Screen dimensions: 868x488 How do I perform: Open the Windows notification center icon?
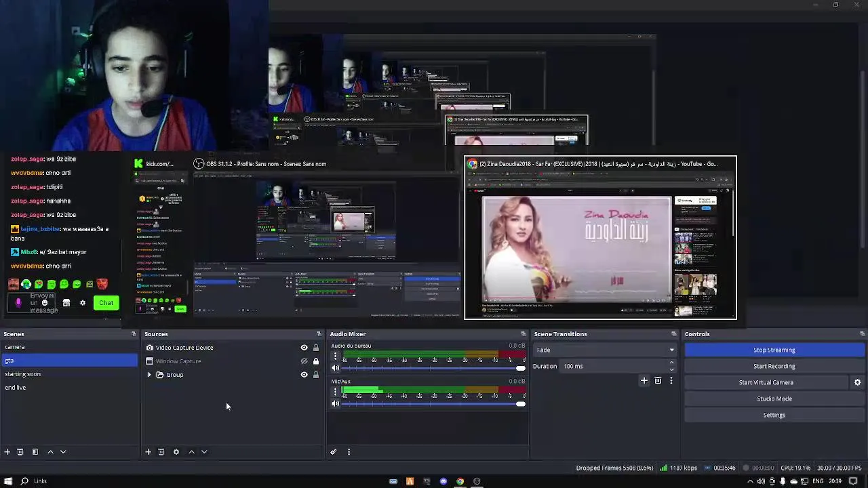853,481
